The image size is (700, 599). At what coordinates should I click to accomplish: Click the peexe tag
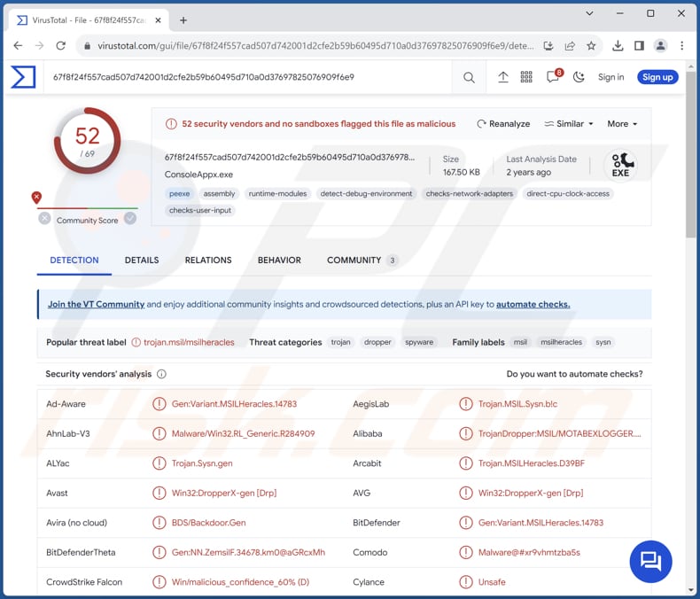[x=180, y=194]
